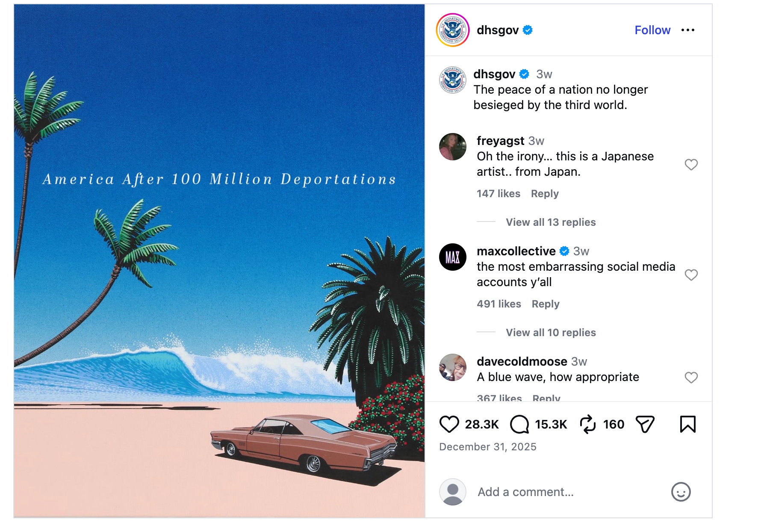Open davecoldmoose's username link
The width and height of the screenshot is (767, 532).
tap(522, 361)
